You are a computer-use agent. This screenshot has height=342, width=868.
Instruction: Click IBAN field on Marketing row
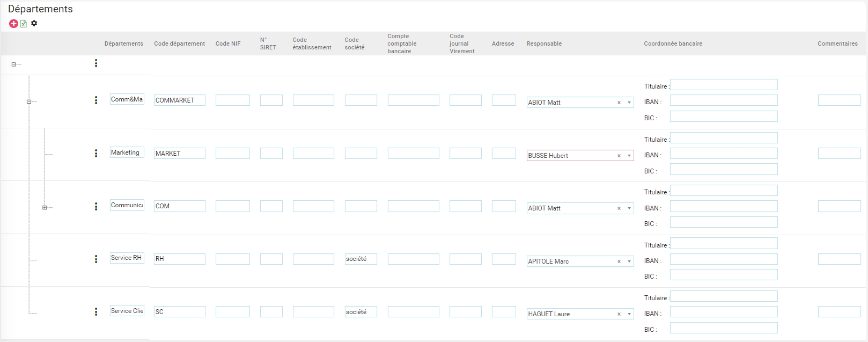(x=724, y=154)
